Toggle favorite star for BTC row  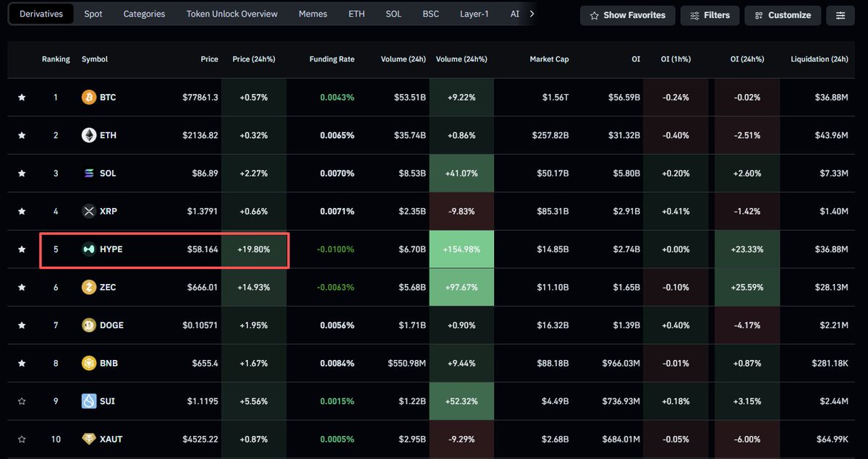(22, 98)
